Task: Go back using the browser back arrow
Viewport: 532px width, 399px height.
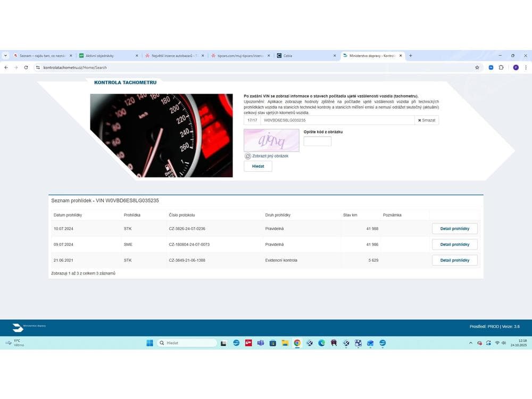Action: pos(6,68)
